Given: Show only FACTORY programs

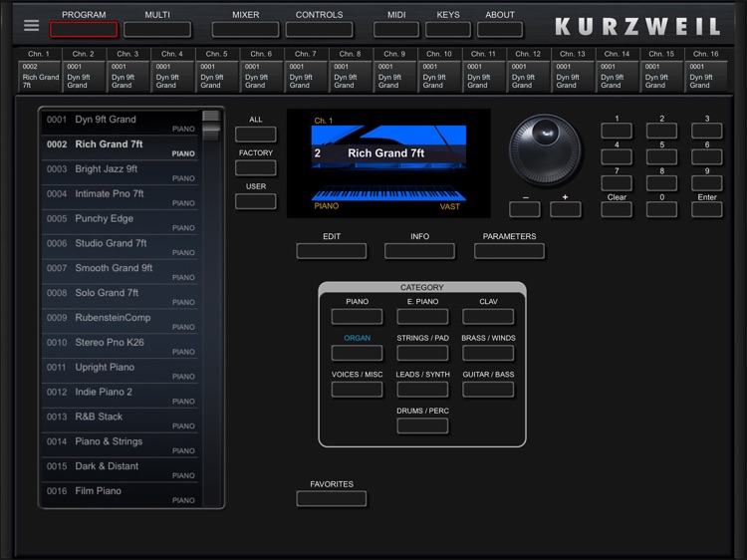Looking at the screenshot, I should coord(256,167).
